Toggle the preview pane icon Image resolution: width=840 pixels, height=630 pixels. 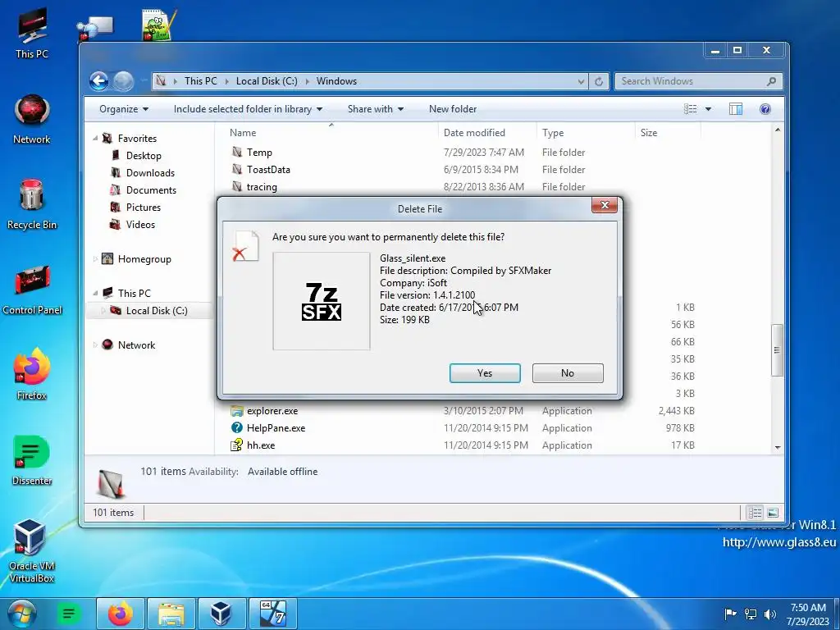[x=736, y=109]
